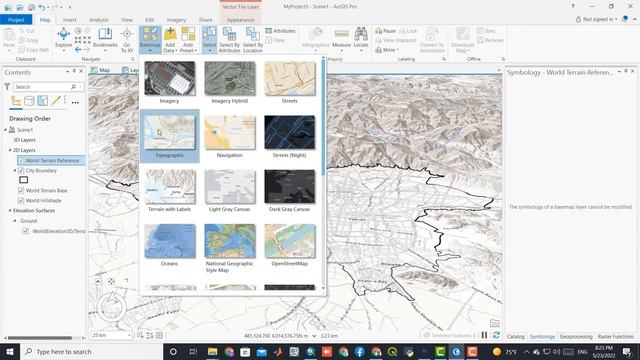Screen dimensions: 640x360
Task: Click the Windows taskbar search box
Action: 91,351
